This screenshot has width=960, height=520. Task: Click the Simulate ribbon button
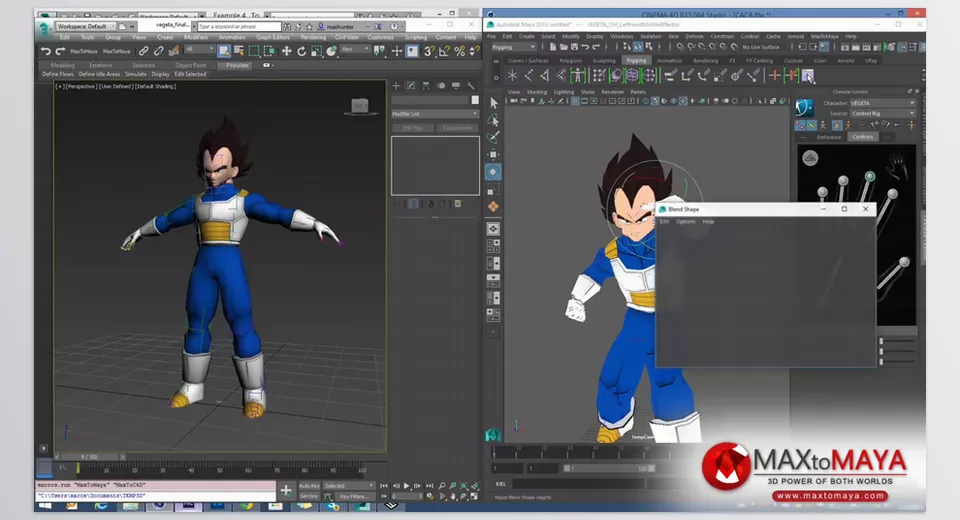136,74
